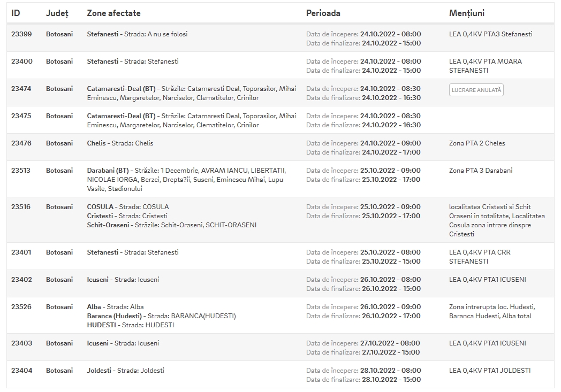Screen dimensions: 561x392
Task: Select the Perioada column header
Action: tap(323, 13)
